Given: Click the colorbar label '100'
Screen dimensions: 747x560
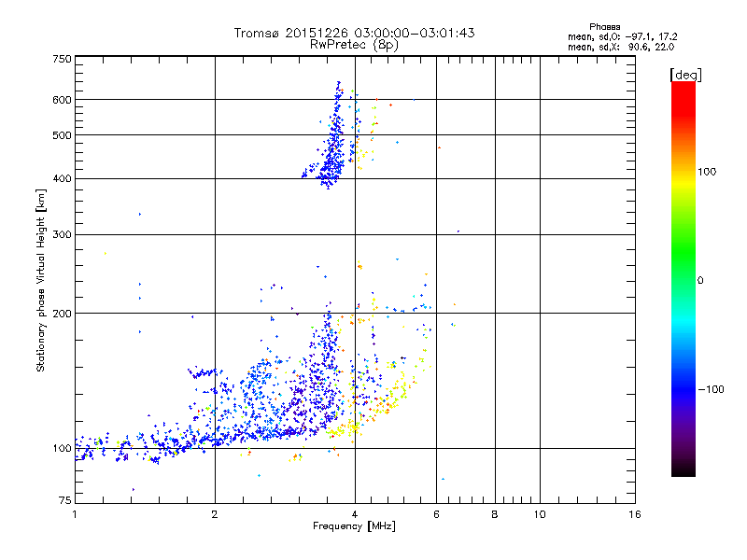Looking at the screenshot, I should tap(707, 172).
